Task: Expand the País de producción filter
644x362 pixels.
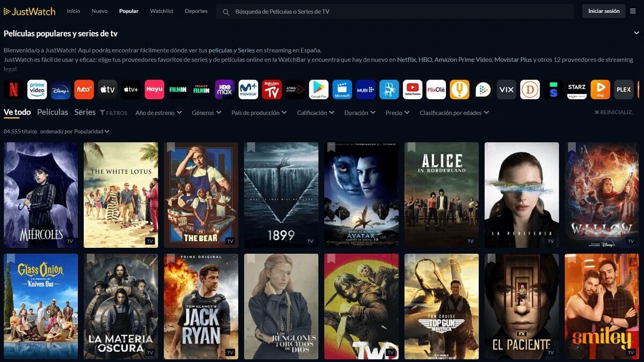Action: click(259, 113)
